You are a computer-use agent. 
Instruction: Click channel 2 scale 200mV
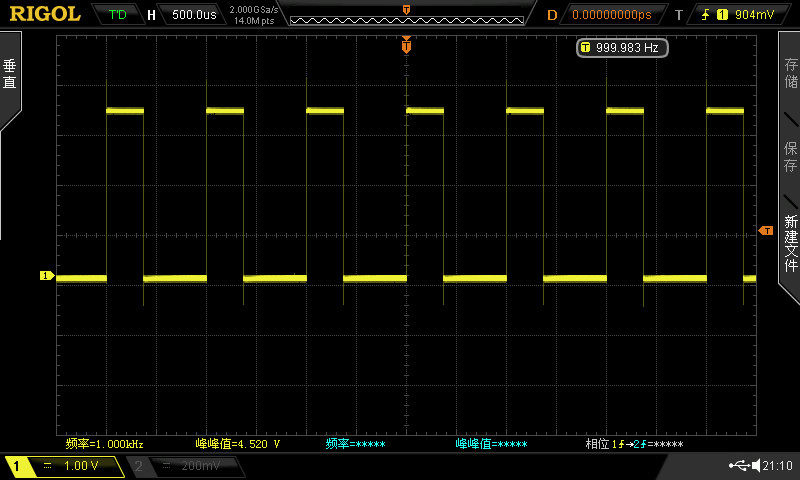click(201, 466)
